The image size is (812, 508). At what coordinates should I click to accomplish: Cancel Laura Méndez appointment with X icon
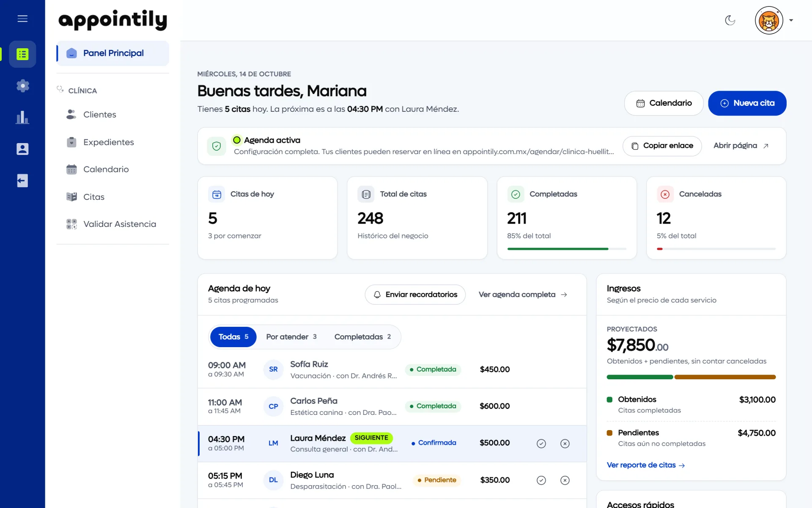[565, 443]
